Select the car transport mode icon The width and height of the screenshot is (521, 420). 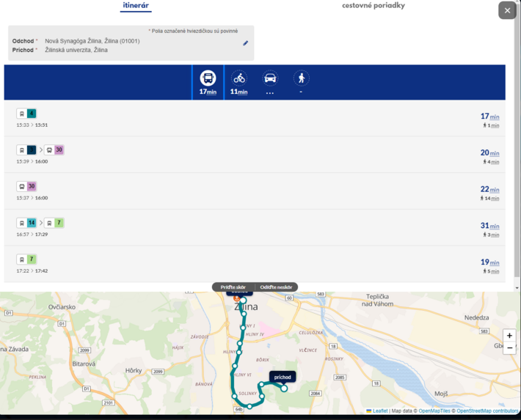tap(270, 78)
